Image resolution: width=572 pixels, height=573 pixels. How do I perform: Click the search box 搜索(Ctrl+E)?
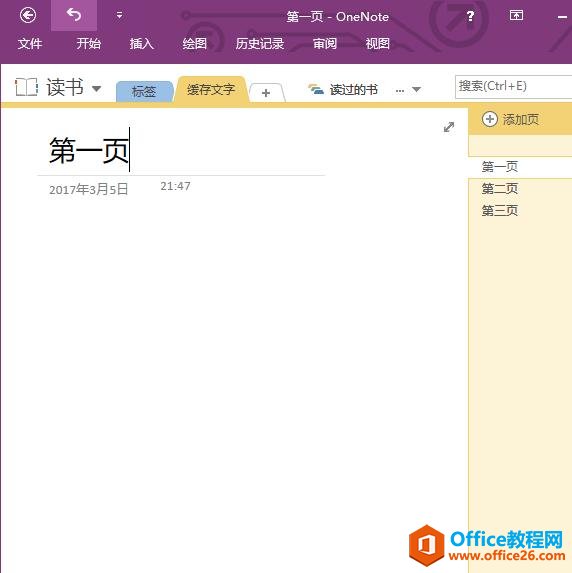click(513, 86)
